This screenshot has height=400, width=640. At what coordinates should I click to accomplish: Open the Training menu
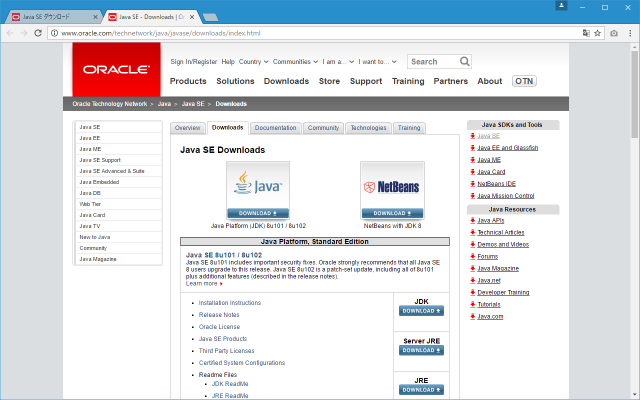[x=408, y=81]
